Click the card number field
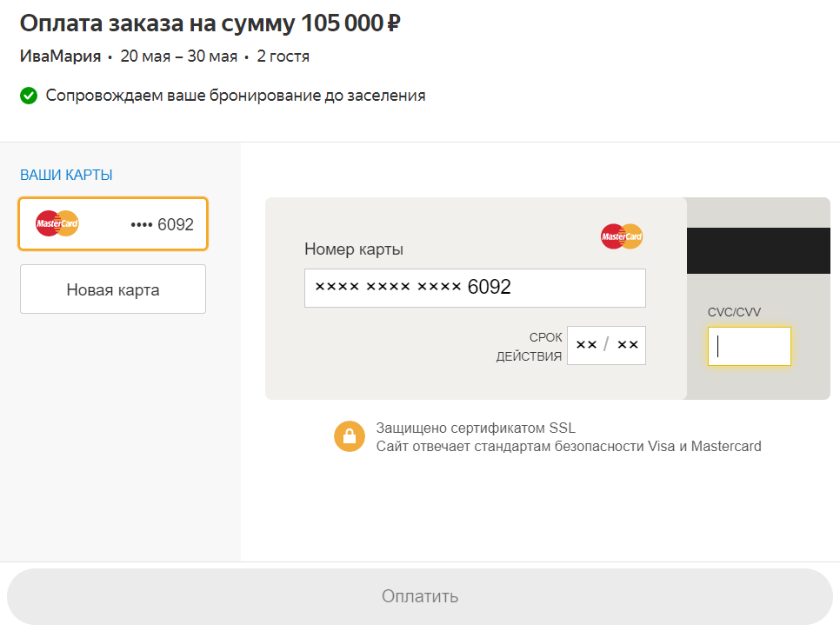This screenshot has width=840, height=631. pyautogui.click(x=475, y=289)
